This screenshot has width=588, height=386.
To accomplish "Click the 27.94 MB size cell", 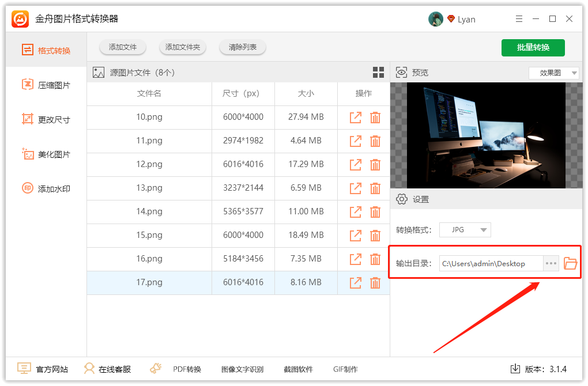I will pos(306,117).
